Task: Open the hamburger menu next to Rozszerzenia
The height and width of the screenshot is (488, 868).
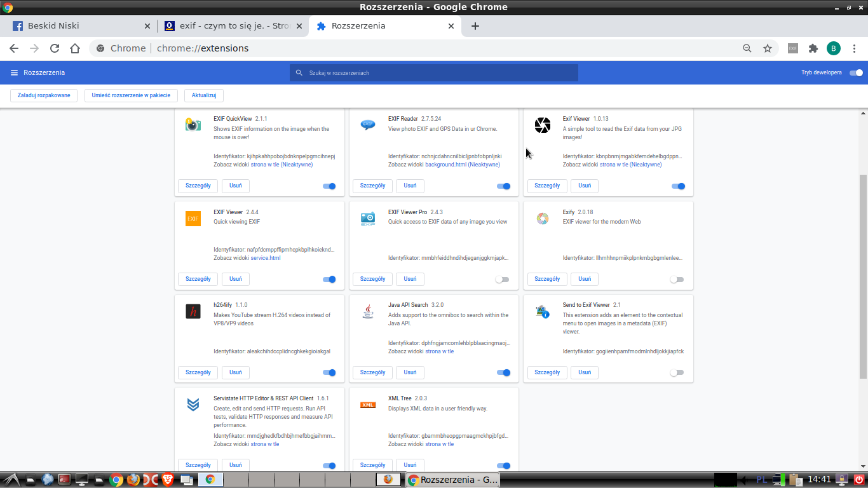Action: (x=14, y=72)
